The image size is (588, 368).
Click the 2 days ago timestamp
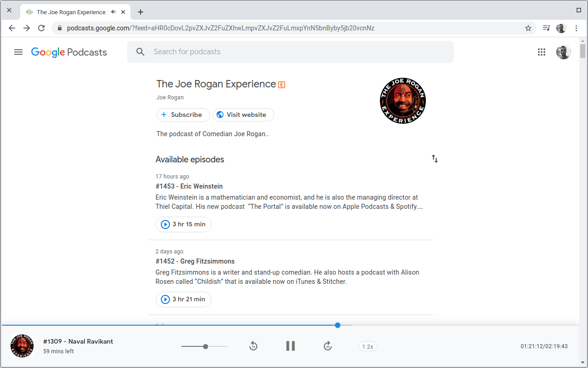170,252
